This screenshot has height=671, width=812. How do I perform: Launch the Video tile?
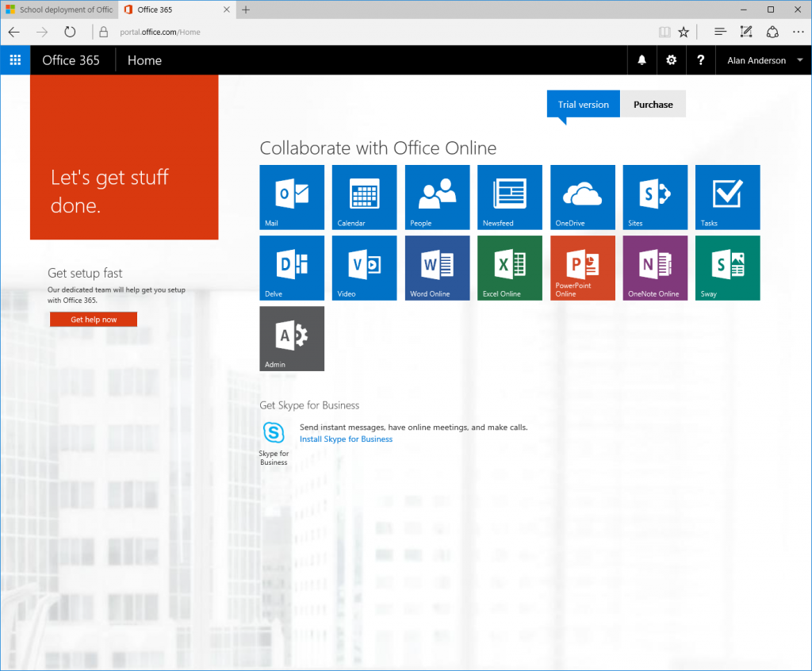click(364, 268)
